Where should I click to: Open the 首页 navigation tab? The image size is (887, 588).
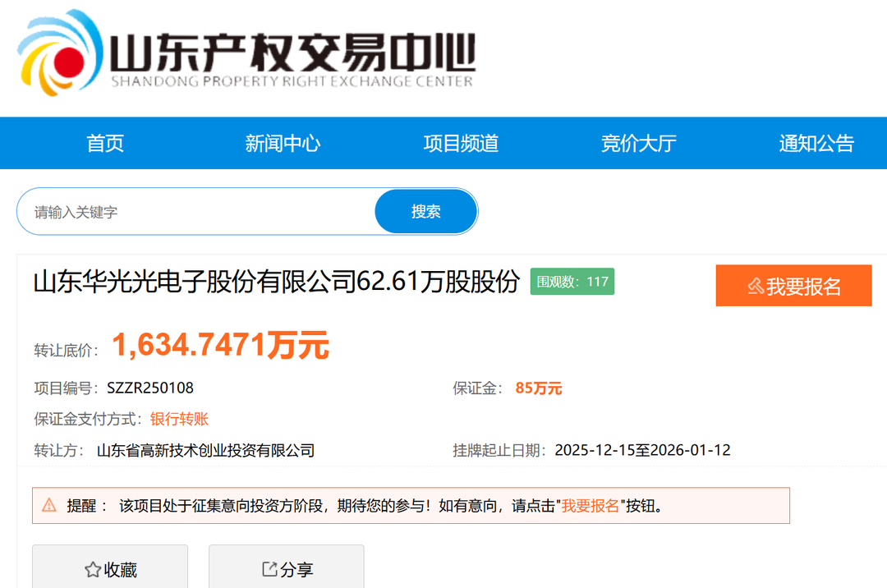[x=105, y=144]
